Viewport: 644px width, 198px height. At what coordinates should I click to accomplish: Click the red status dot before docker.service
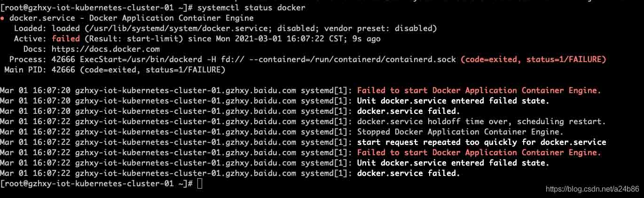(3, 18)
